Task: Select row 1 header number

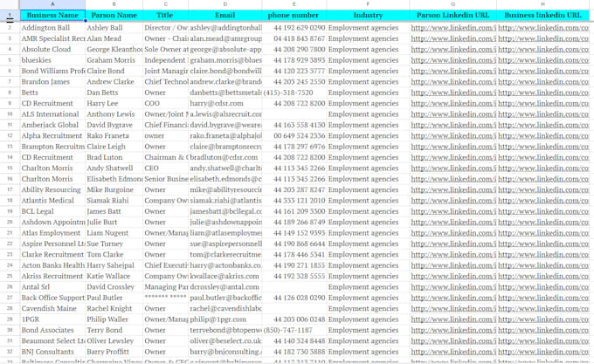Action: click(10, 16)
